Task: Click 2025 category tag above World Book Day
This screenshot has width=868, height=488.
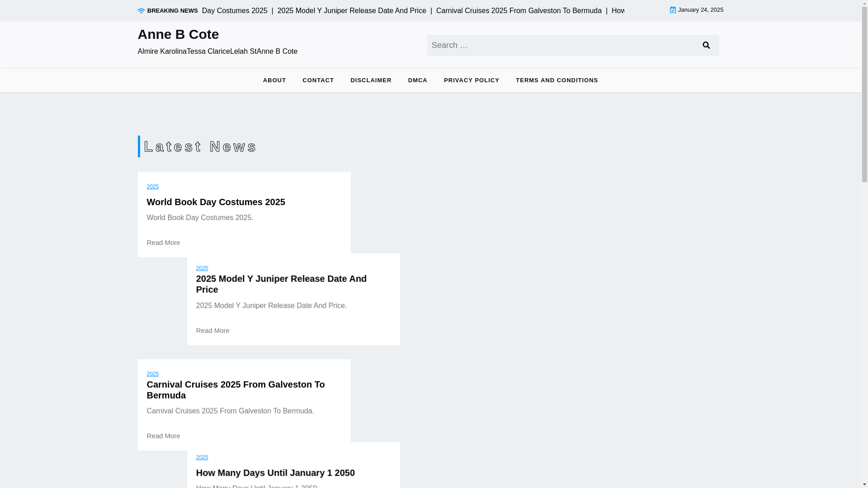Action: [x=152, y=187]
